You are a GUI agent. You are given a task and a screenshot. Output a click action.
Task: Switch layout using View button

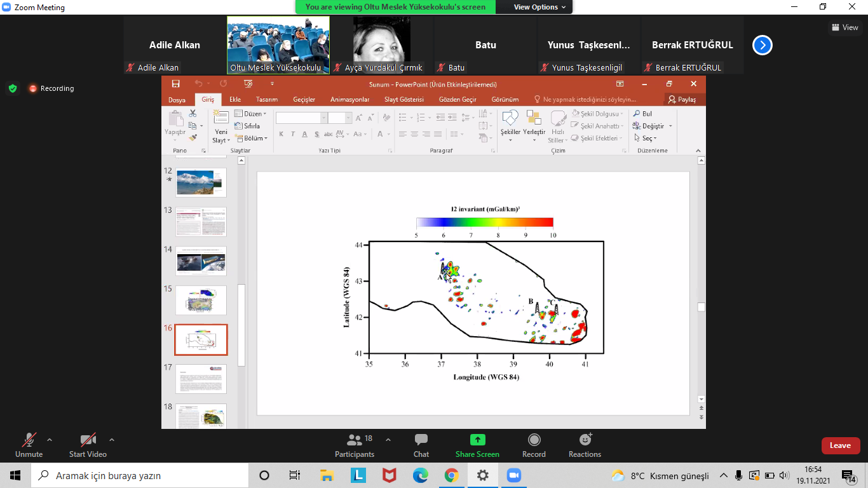click(x=844, y=27)
